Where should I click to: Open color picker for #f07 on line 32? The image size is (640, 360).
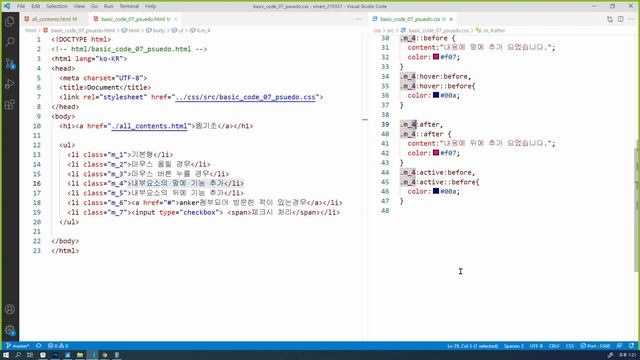pos(436,57)
